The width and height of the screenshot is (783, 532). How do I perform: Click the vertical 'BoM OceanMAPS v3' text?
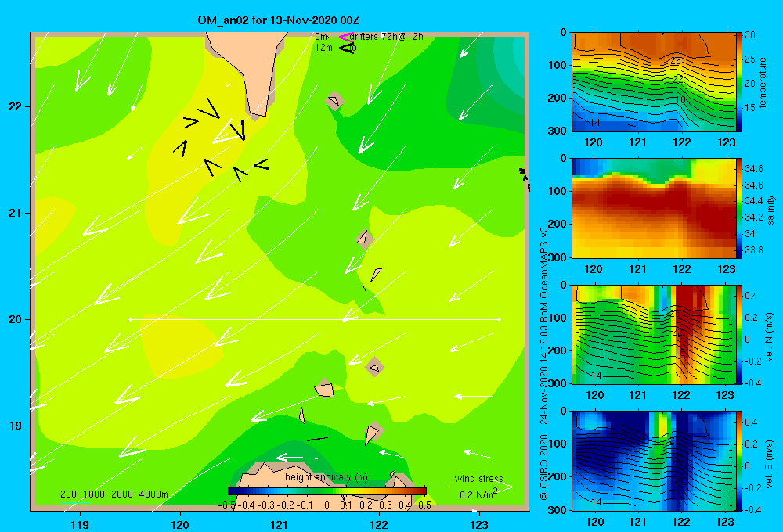pos(544,274)
